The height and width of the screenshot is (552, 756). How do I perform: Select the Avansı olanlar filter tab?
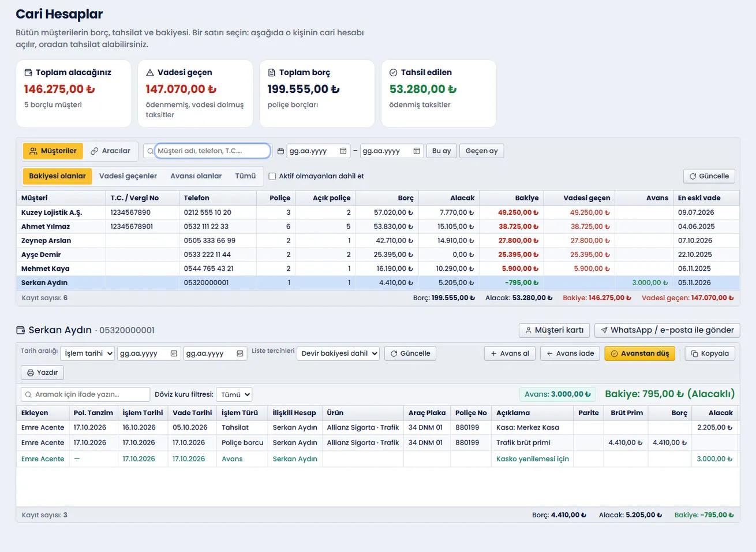[196, 176]
